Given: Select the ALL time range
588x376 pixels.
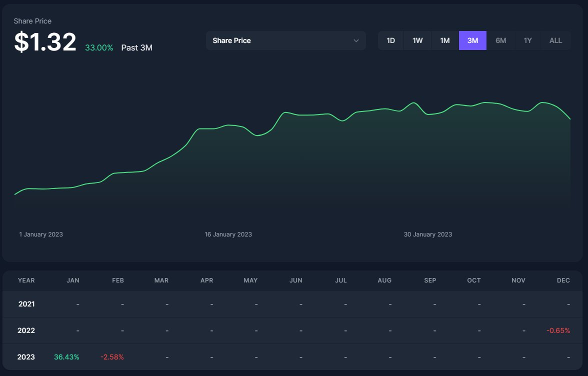Looking at the screenshot, I should pyautogui.click(x=555, y=40).
